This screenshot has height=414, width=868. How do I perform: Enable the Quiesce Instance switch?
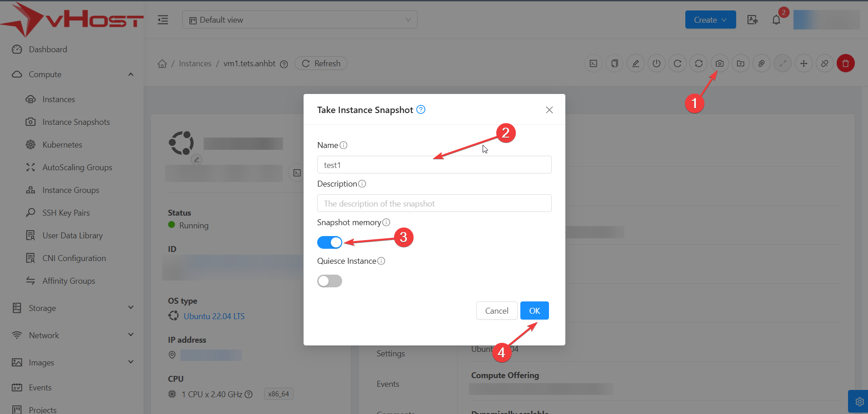329,281
